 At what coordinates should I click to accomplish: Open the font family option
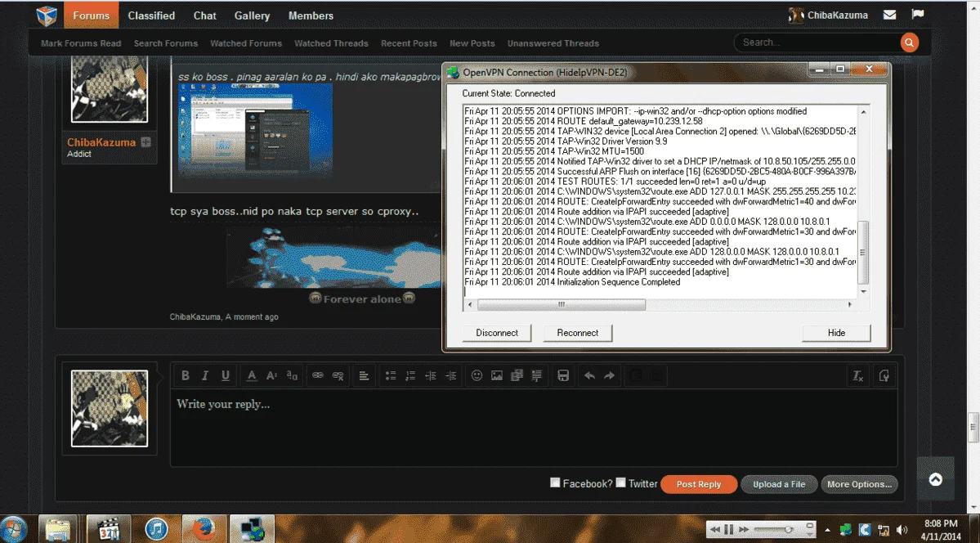coord(292,375)
